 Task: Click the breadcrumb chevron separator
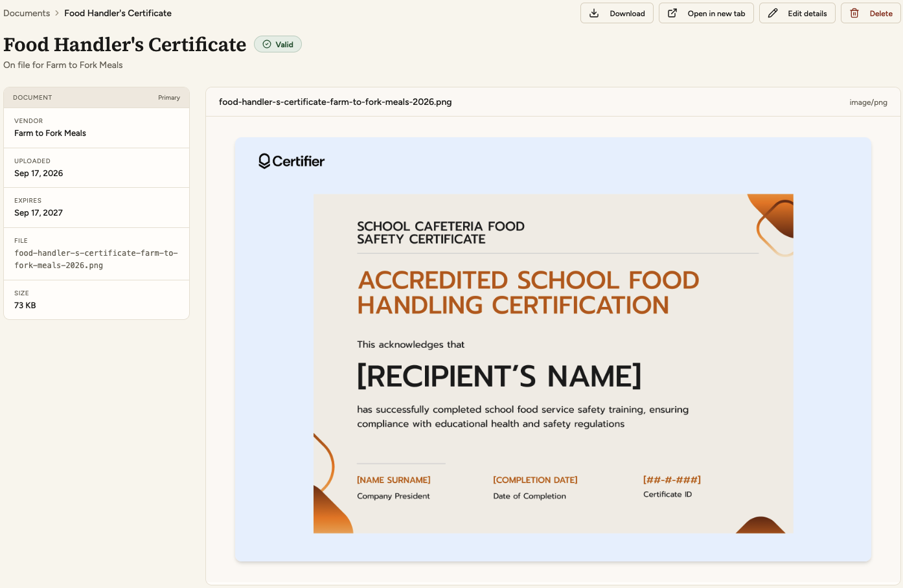point(57,13)
